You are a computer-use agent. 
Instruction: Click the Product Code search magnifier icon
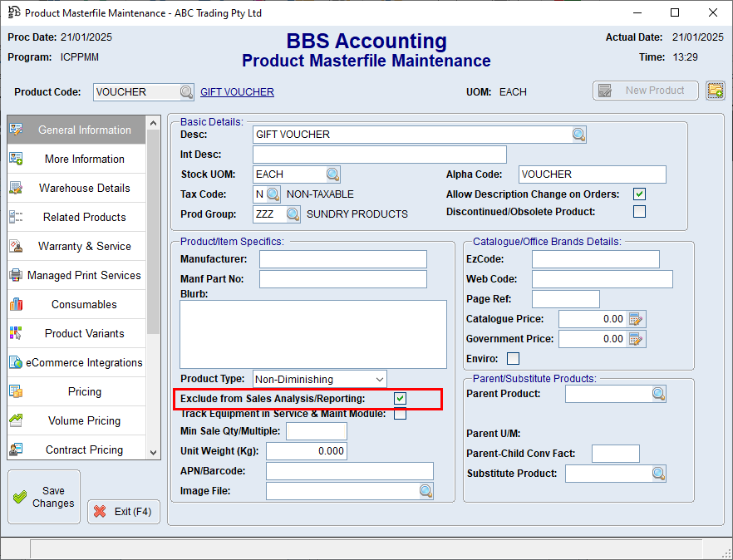pyautogui.click(x=186, y=92)
